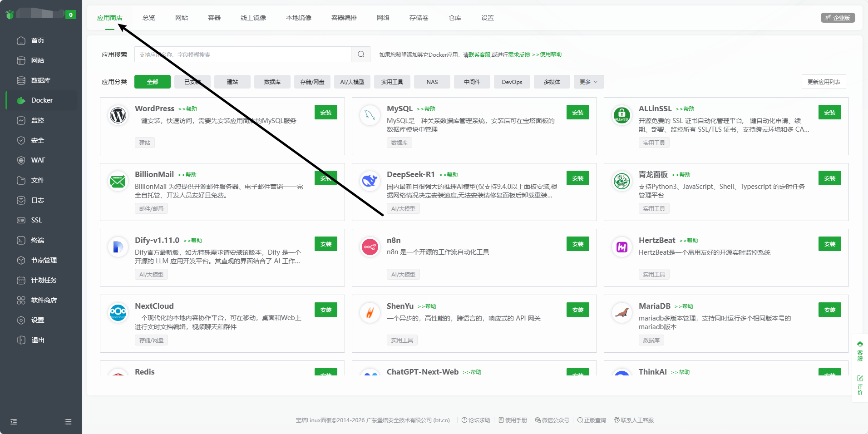The height and width of the screenshot is (434, 868).
Task: Open the 软件商店 software store icon
Action: point(21,300)
